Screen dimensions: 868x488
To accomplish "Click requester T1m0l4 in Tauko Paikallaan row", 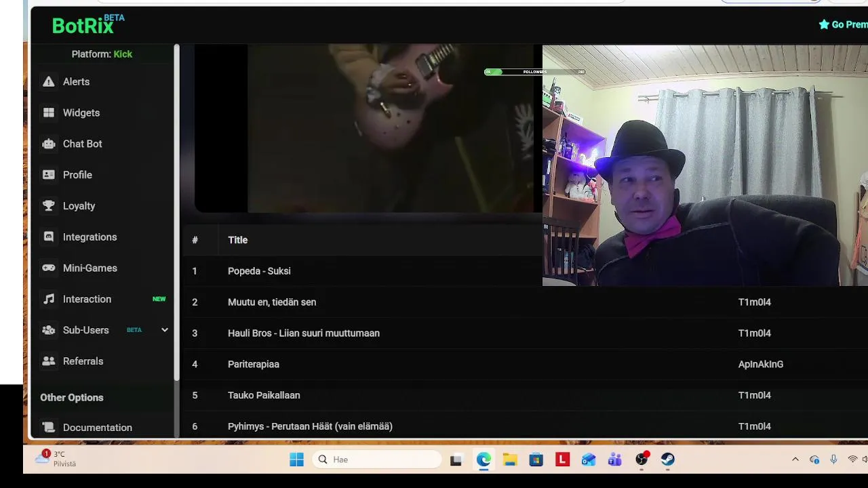I will pyautogui.click(x=754, y=395).
